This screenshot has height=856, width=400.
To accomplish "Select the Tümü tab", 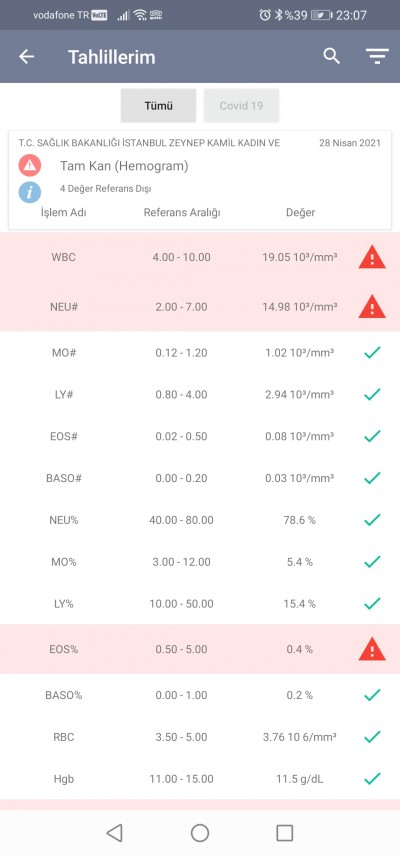I will click(158, 105).
